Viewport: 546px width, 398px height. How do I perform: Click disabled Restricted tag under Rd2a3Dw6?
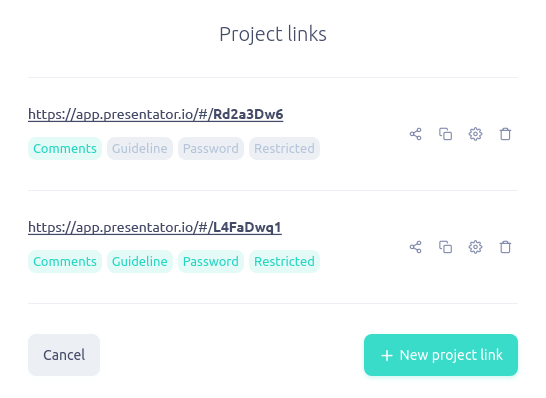click(x=284, y=149)
